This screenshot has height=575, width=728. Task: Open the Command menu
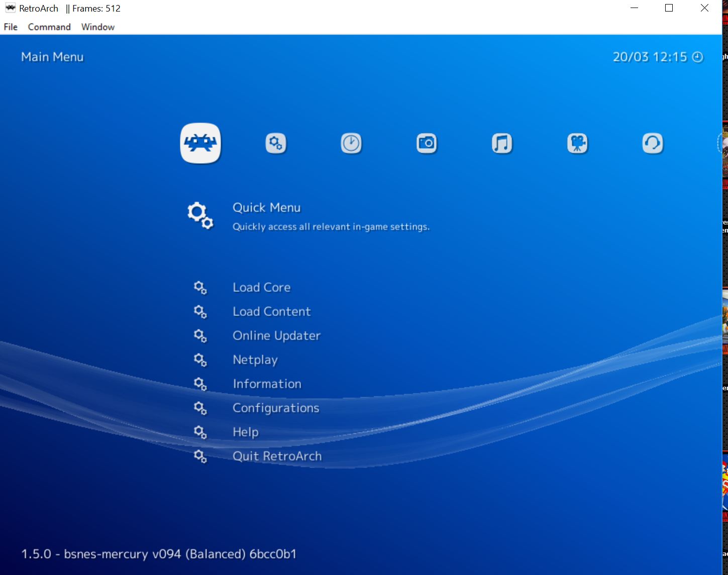click(x=49, y=27)
